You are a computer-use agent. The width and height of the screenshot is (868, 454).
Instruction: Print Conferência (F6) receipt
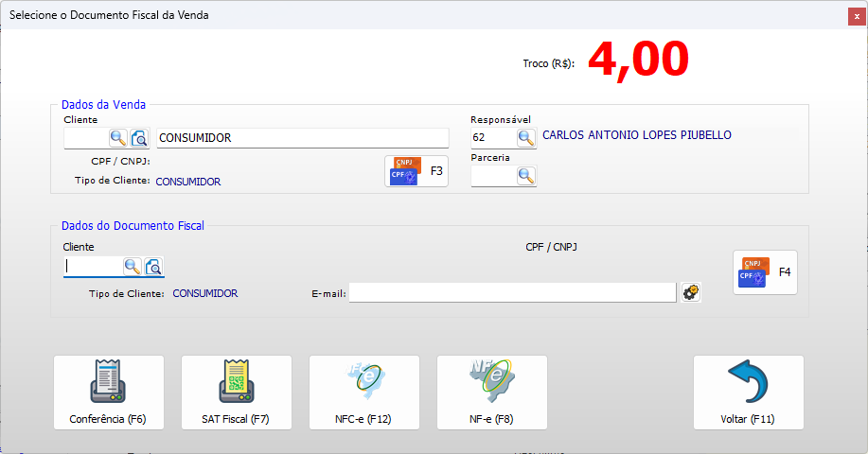point(109,393)
